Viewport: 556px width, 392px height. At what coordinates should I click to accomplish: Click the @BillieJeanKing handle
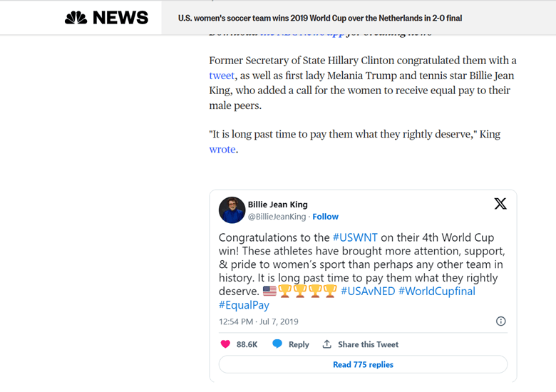(277, 217)
